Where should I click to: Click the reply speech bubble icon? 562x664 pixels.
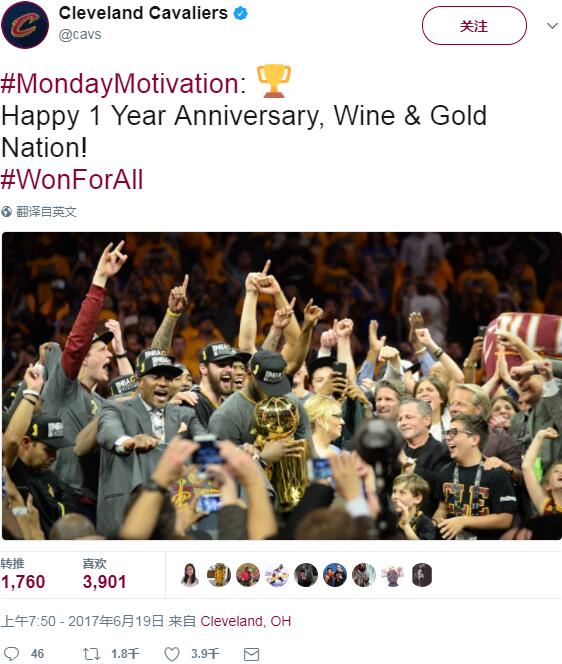click(x=11, y=654)
